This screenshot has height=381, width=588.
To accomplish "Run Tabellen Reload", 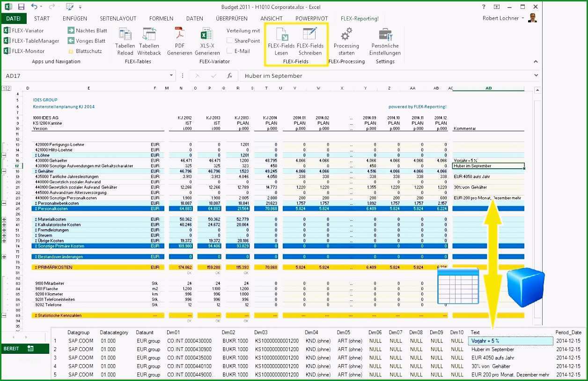I will pos(125,41).
